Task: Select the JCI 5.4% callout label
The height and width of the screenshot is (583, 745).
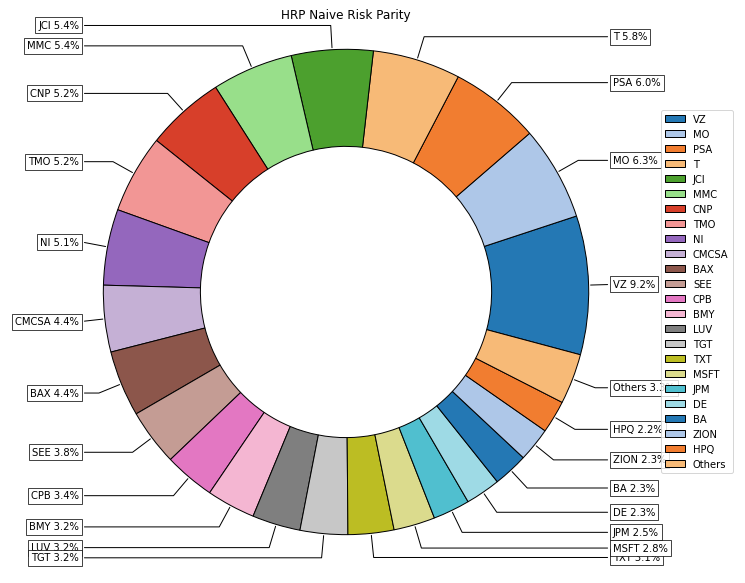Action: 59,25
